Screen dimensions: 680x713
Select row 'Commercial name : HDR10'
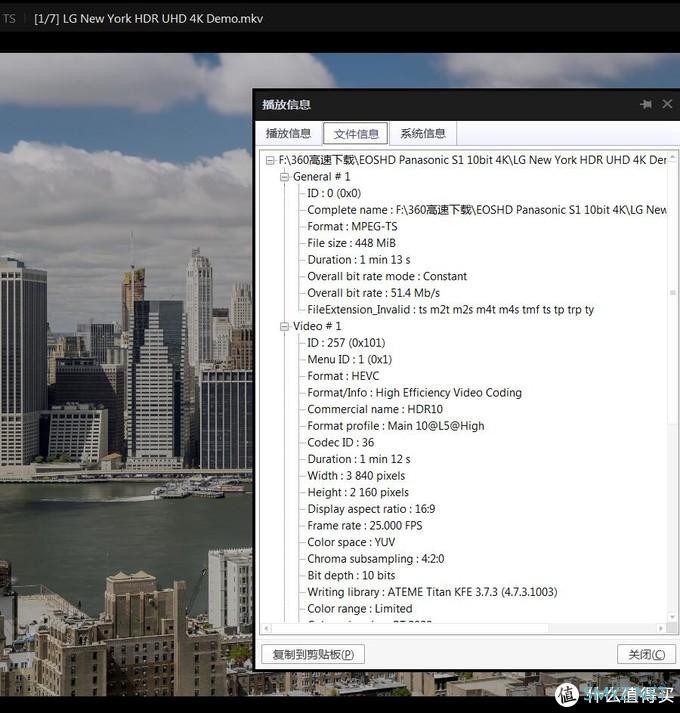click(375, 409)
